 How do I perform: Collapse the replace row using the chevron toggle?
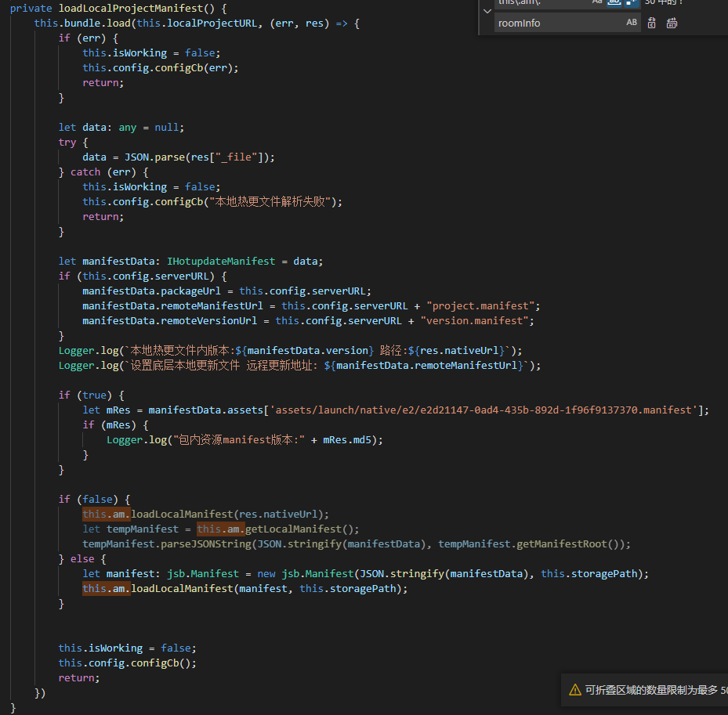(487, 11)
